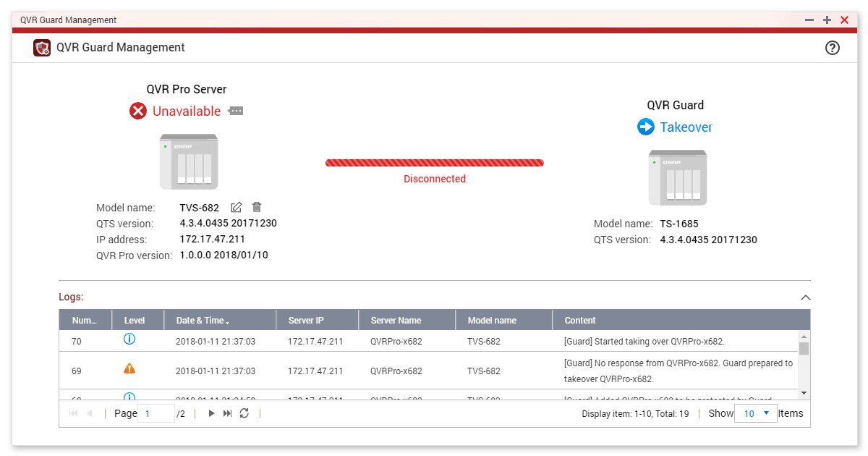
Task: Refresh the logs list
Action: pyautogui.click(x=244, y=413)
